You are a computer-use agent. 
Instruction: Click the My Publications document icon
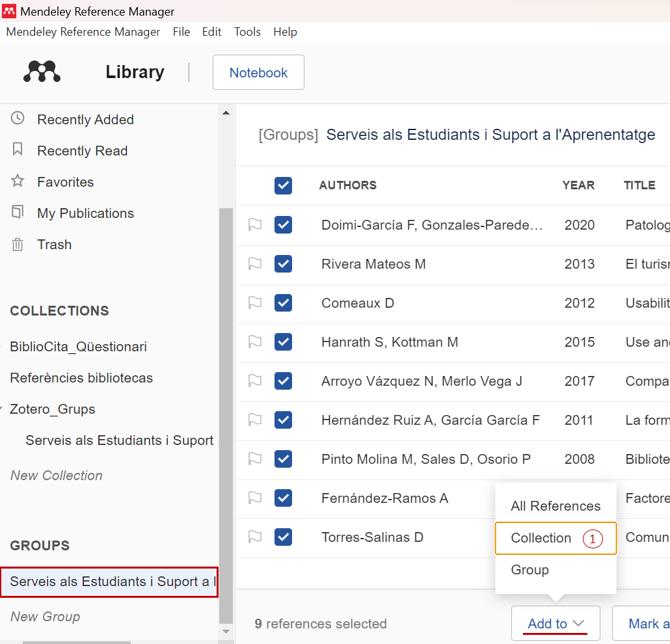point(18,212)
